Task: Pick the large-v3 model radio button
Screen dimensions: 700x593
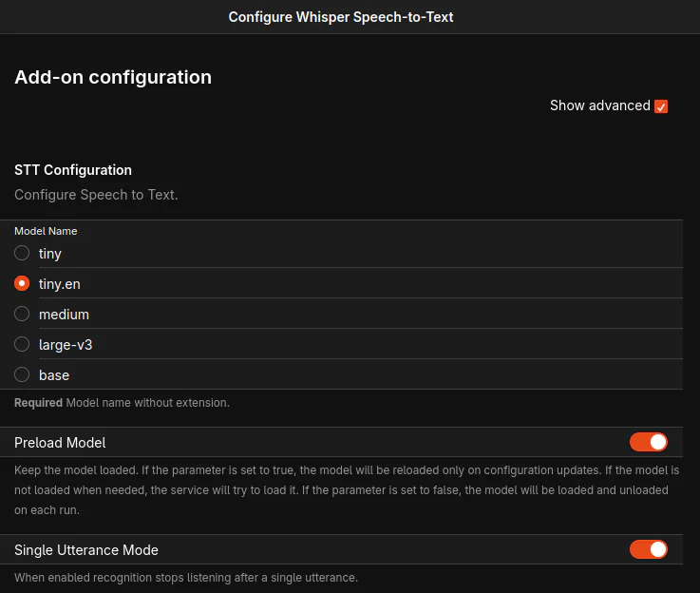Action: click(22, 344)
